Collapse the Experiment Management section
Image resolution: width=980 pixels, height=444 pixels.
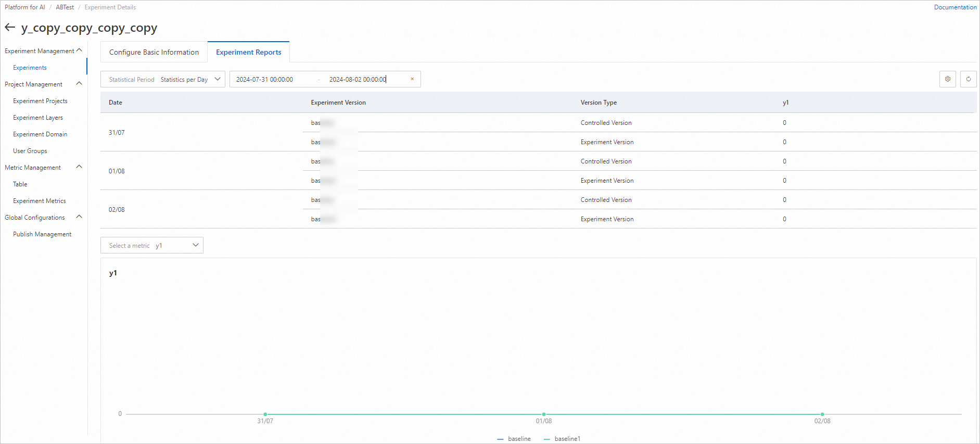click(79, 50)
